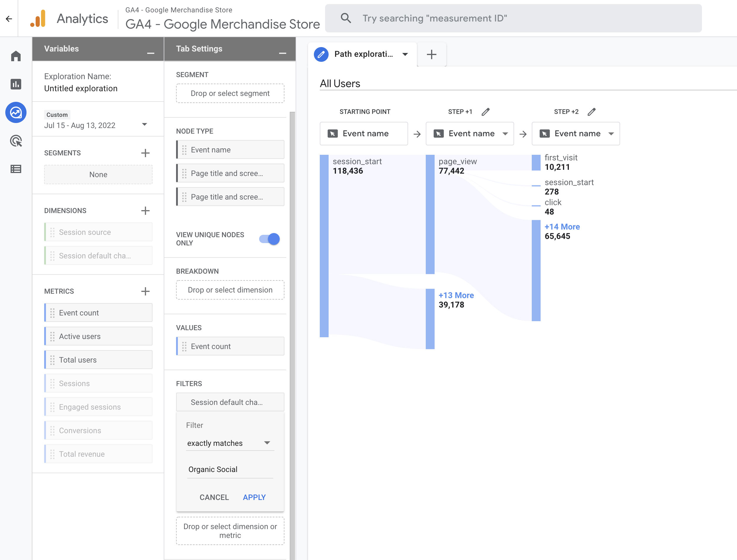Edit STEP +1 with pencil icon
The height and width of the screenshot is (560, 737).
tap(486, 112)
